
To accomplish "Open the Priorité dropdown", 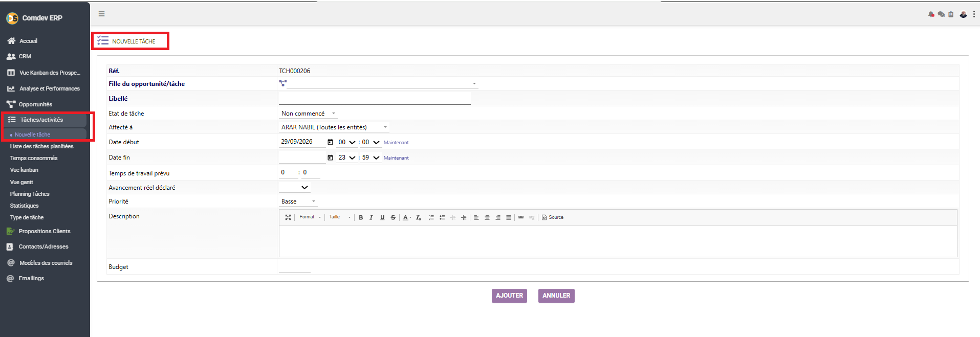I will (298, 201).
